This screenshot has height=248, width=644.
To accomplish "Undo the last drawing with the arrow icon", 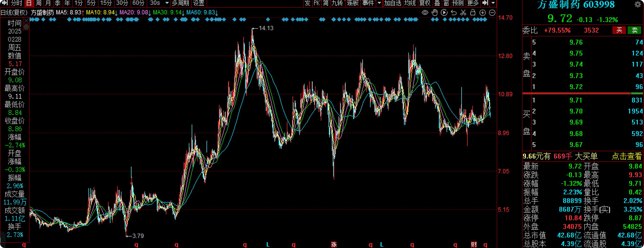I will click(x=454, y=12).
